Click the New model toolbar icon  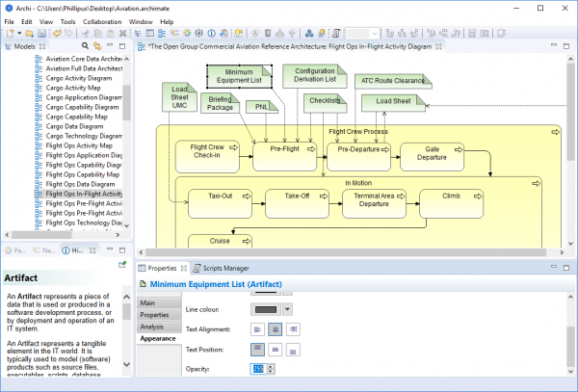(10, 34)
